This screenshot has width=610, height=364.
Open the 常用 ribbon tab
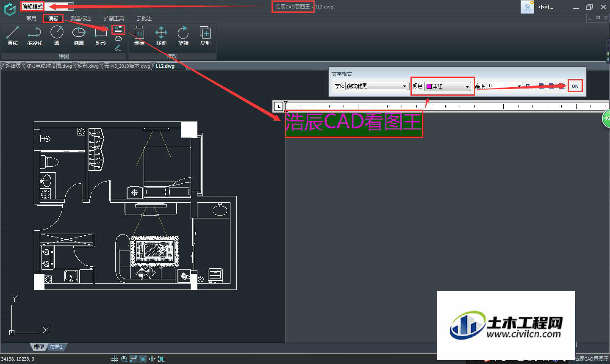tap(31, 18)
